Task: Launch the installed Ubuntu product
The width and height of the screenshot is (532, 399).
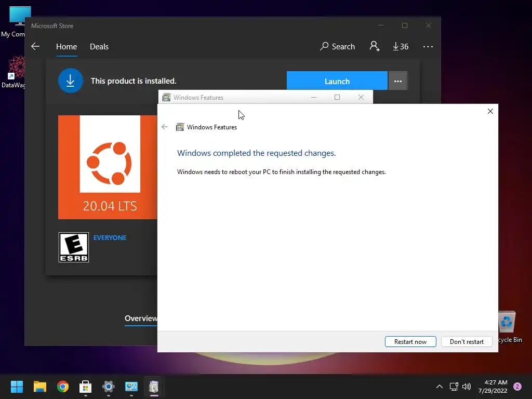Action: point(337,81)
